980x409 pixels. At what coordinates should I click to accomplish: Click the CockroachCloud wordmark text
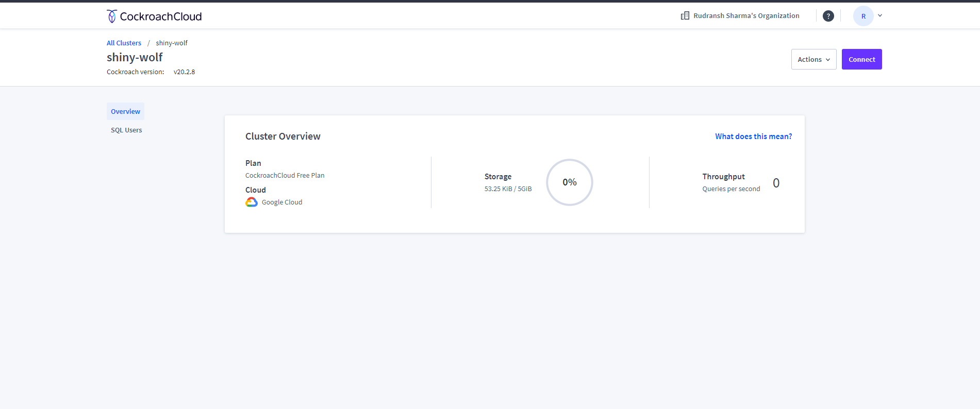[161, 16]
